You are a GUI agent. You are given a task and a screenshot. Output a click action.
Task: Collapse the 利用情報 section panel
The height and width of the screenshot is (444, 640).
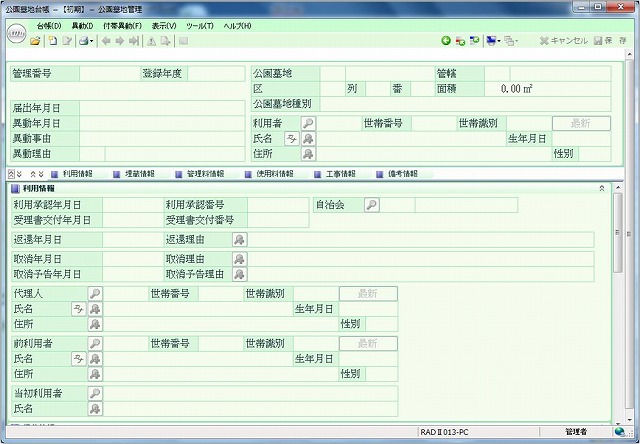(x=601, y=188)
